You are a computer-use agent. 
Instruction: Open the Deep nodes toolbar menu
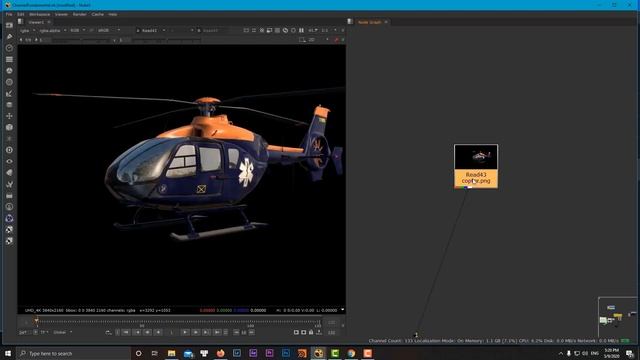tap(9, 150)
